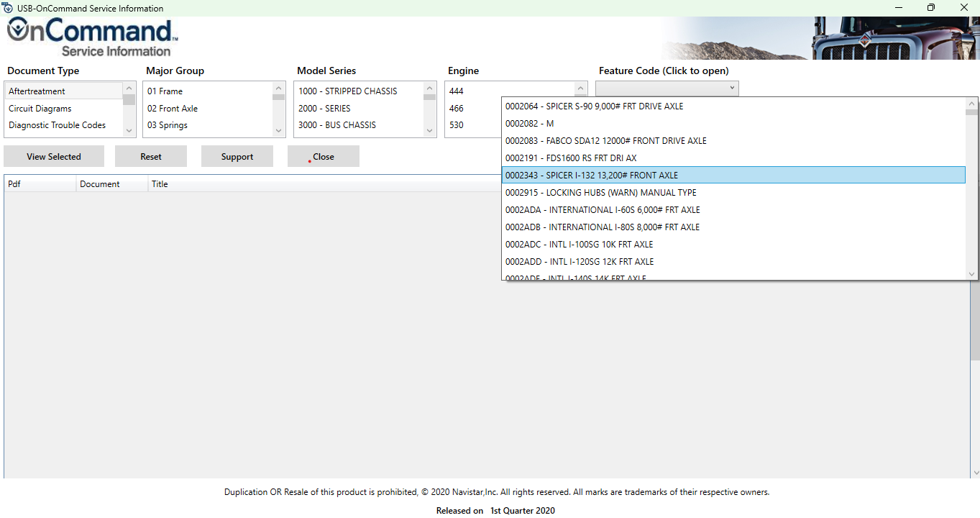Sort by the Title column header

coord(160,184)
